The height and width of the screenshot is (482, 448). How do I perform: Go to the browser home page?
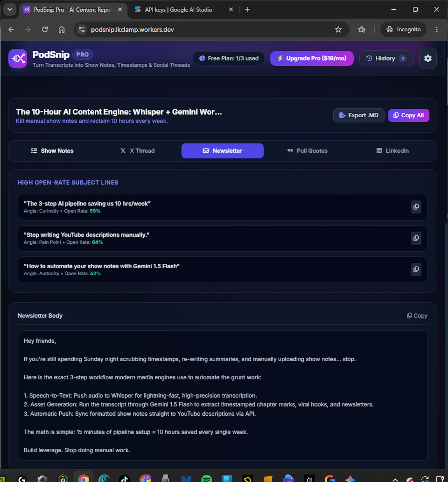click(x=62, y=29)
